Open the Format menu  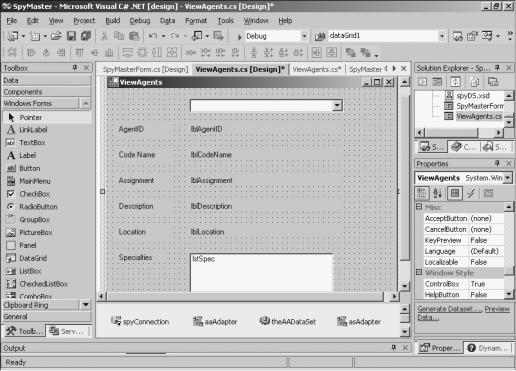pos(196,21)
